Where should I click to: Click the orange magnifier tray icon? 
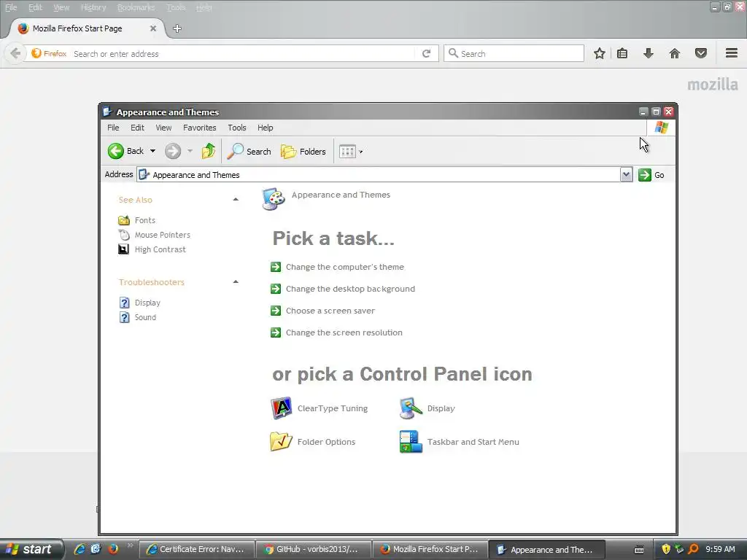pos(693,549)
